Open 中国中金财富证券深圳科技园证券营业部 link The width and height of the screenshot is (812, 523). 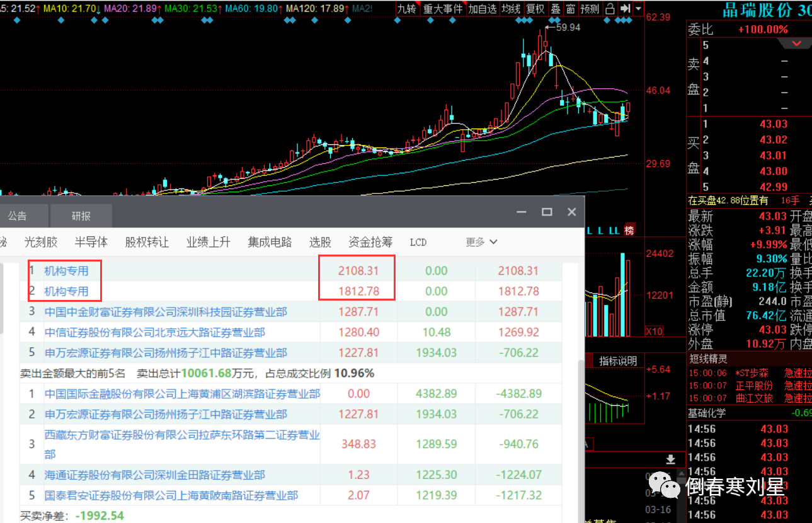[x=166, y=312]
